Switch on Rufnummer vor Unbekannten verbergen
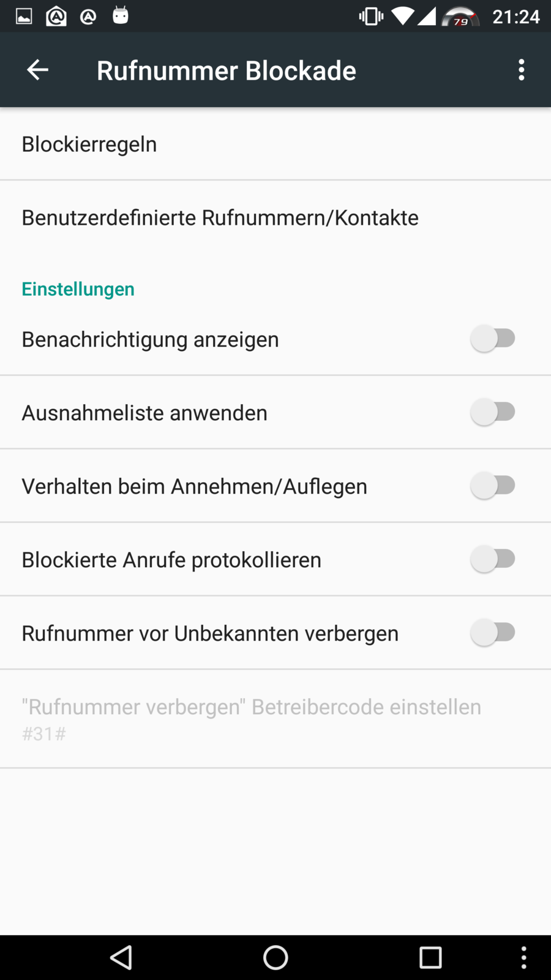551x980 pixels. pyautogui.click(x=493, y=633)
